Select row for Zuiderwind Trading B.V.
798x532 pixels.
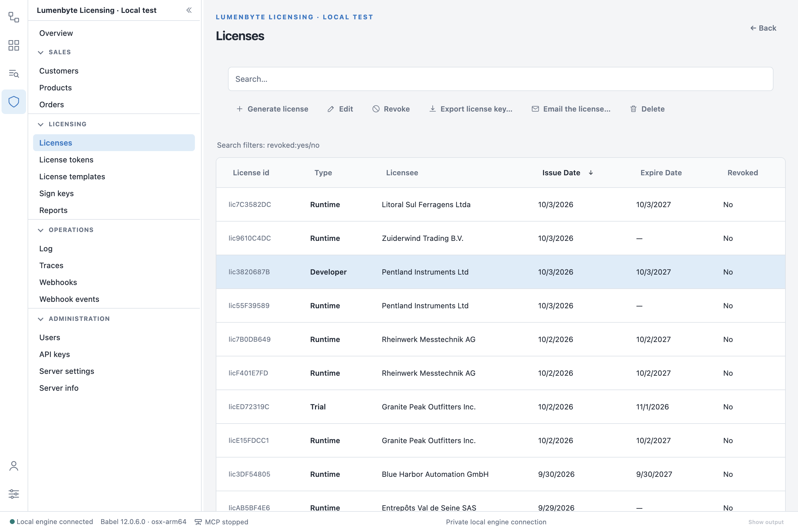(x=500, y=238)
